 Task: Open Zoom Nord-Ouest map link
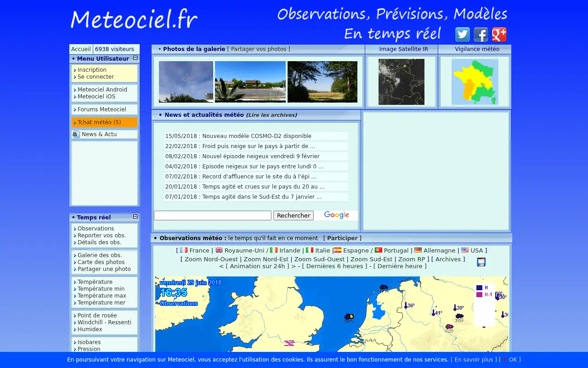211,259
